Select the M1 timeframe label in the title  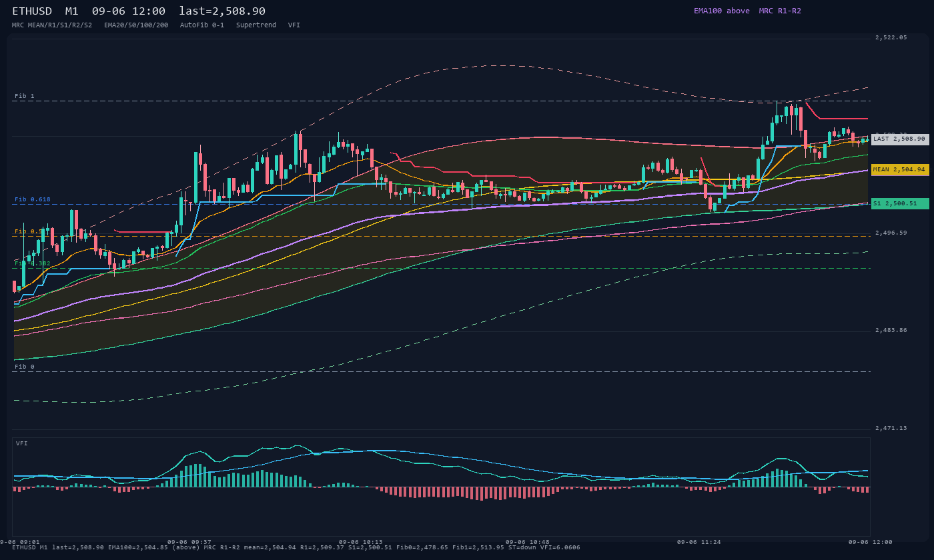click(x=71, y=11)
